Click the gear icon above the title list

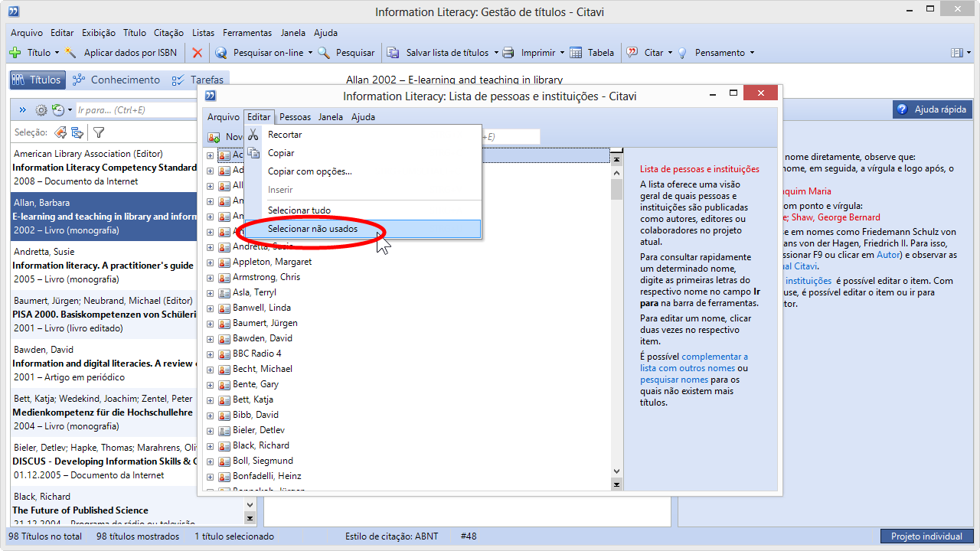coord(41,110)
